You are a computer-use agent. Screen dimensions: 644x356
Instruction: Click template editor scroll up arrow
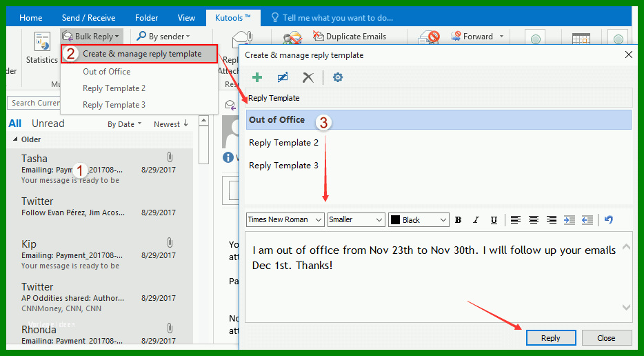[x=626, y=247]
